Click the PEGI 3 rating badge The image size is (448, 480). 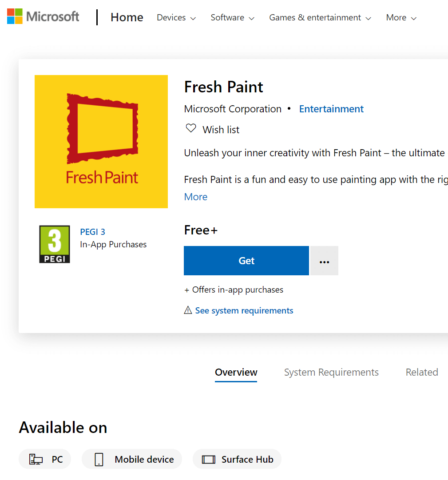pos(54,244)
